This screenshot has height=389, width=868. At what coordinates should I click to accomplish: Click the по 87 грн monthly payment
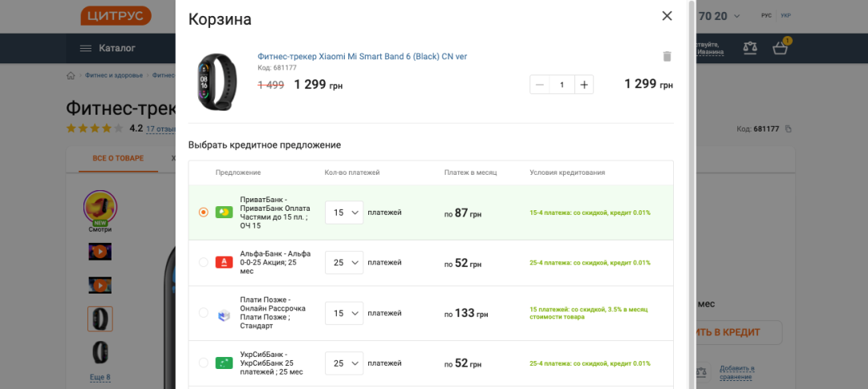coord(463,213)
